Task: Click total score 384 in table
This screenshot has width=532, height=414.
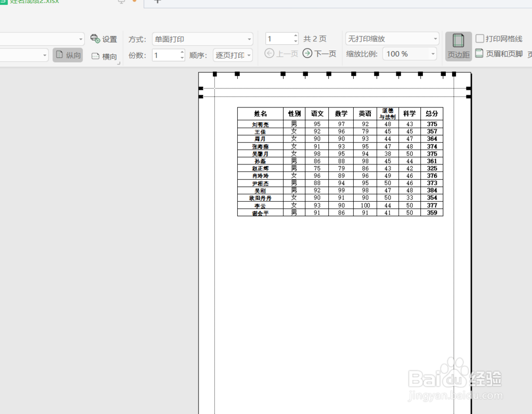Action: (x=432, y=191)
